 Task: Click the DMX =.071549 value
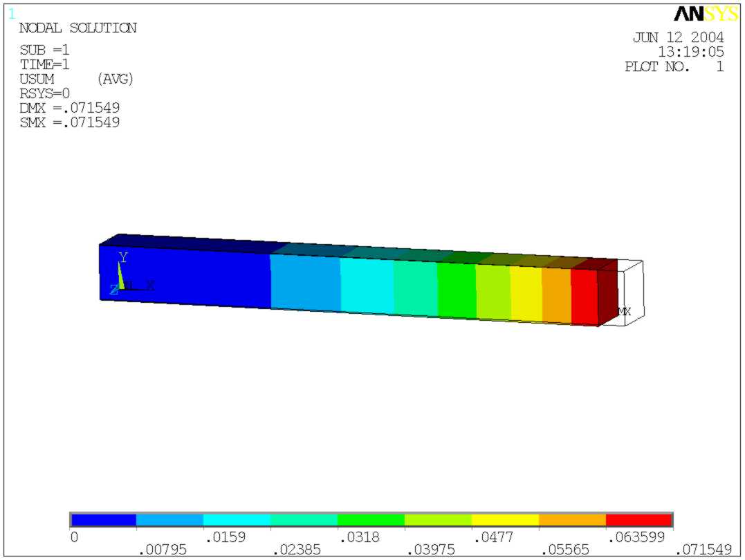[69, 108]
